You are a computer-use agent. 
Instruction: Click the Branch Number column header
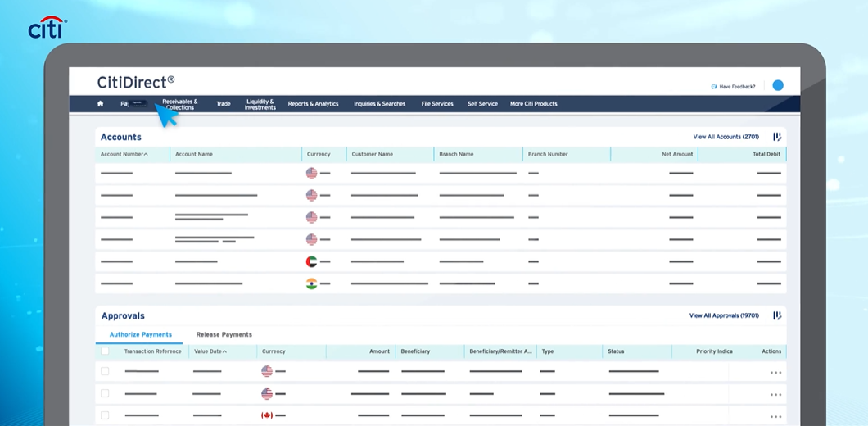[548, 155]
